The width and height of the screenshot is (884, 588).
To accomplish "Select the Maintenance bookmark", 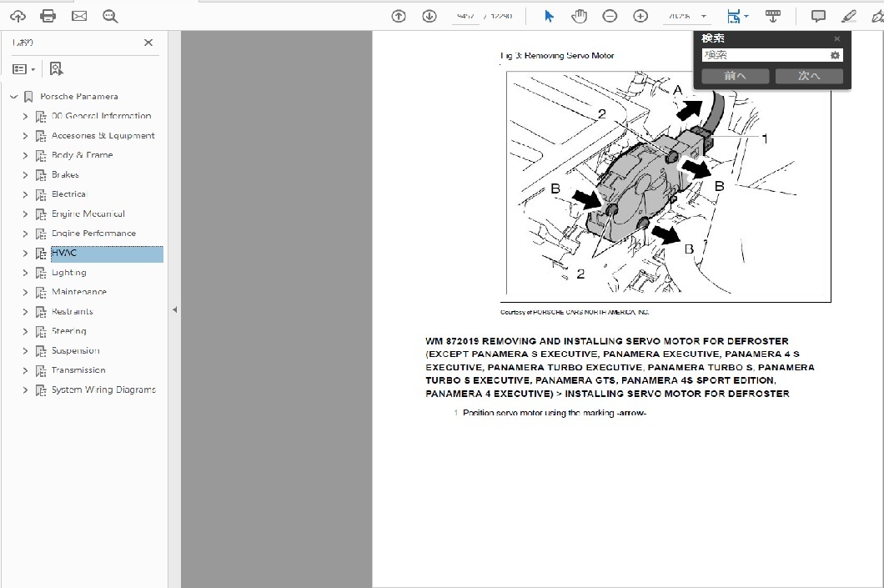I will (79, 291).
